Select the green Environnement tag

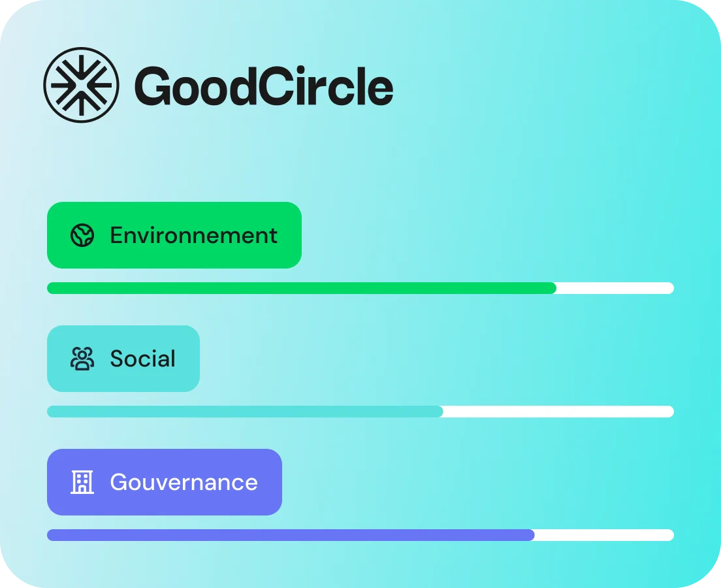click(x=174, y=235)
